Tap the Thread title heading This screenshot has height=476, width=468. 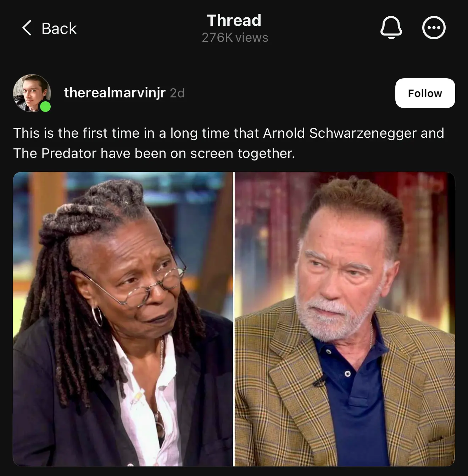[x=234, y=20]
